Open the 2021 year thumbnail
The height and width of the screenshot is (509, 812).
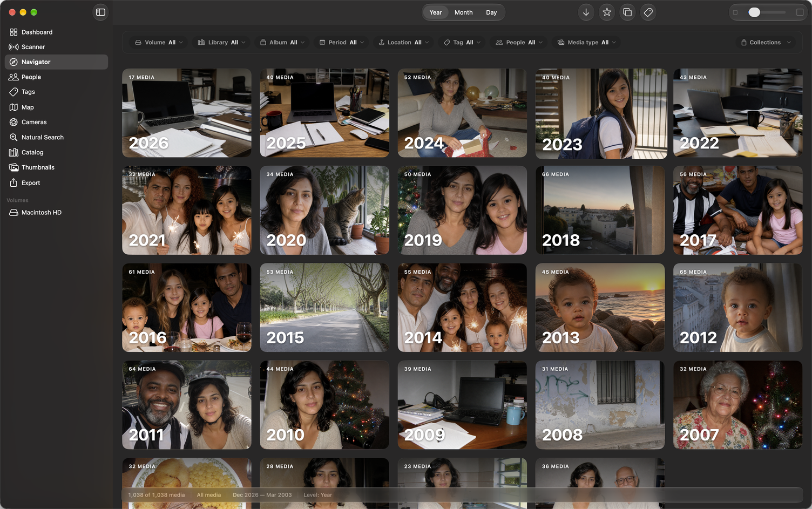(x=187, y=210)
